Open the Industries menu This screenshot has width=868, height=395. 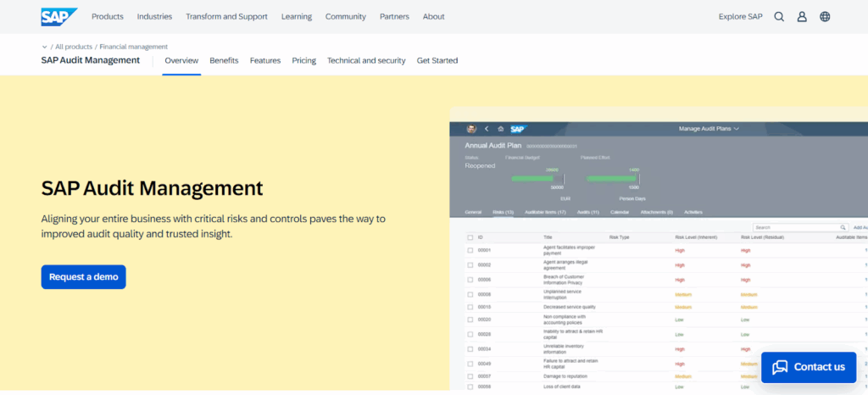pyautogui.click(x=154, y=17)
